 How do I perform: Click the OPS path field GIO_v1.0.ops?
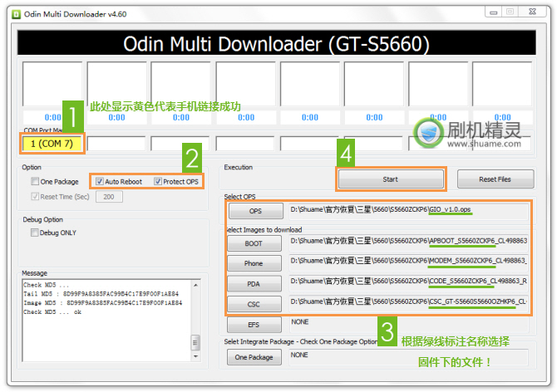[408, 210]
